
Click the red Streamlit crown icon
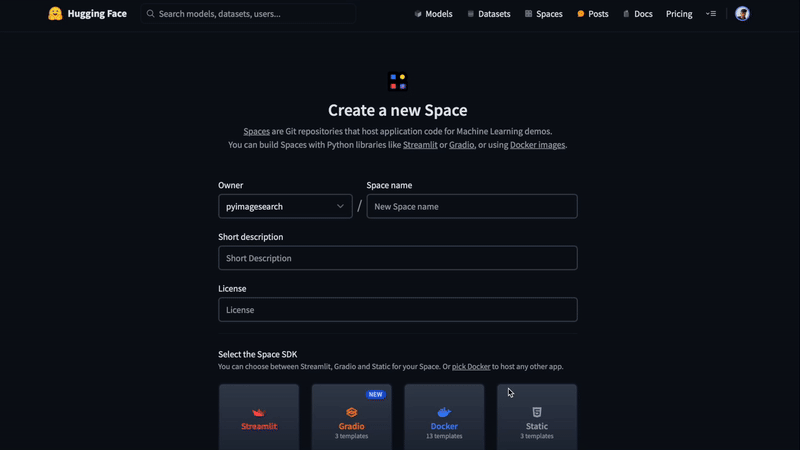259,412
